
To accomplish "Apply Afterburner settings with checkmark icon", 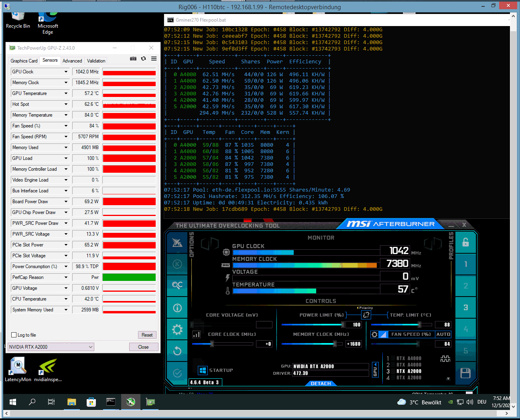I will pyautogui.click(x=177, y=373).
